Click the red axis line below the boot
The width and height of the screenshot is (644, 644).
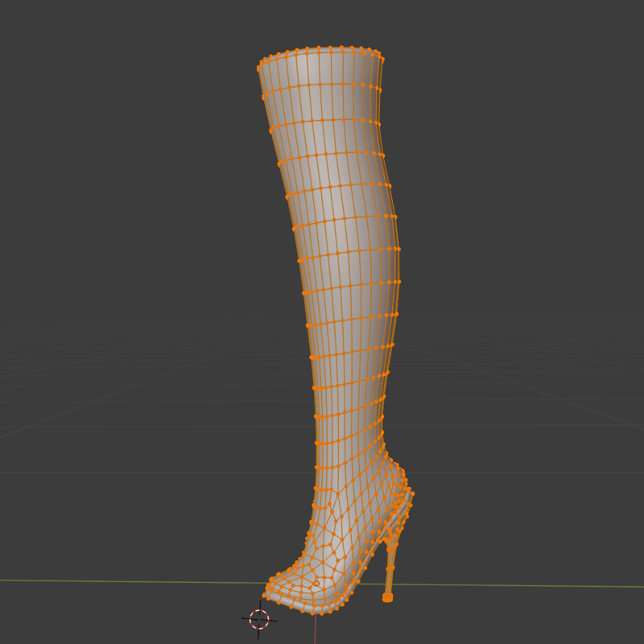click(315, 632)
